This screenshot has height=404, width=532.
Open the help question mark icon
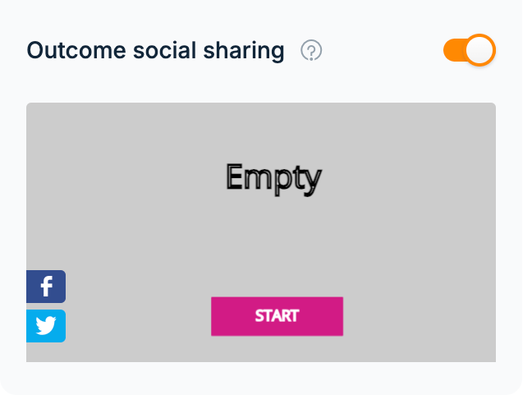(x=311, y=50)
